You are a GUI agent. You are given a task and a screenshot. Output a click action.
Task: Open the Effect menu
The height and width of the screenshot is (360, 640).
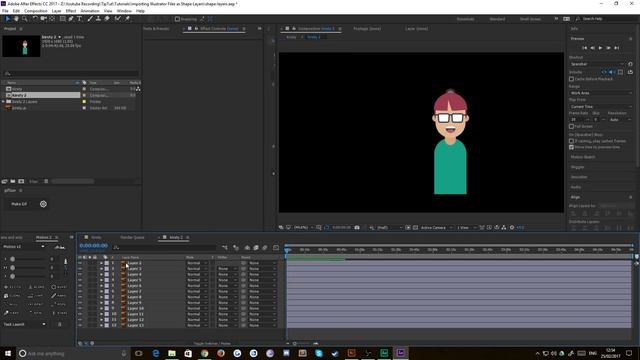pyautogui.click(x=71, y=11)
